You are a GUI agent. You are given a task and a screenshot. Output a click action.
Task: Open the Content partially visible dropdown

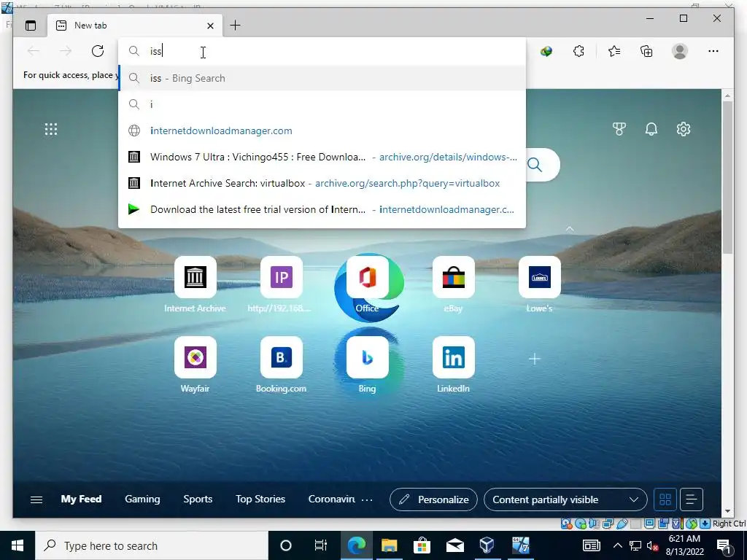(565, 499)
